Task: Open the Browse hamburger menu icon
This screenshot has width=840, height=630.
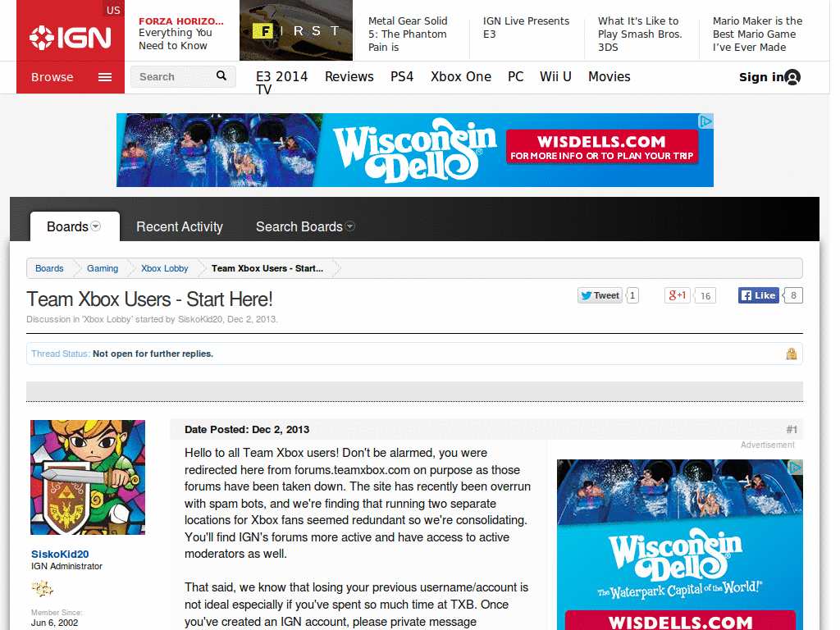Action: click(105, 77)
